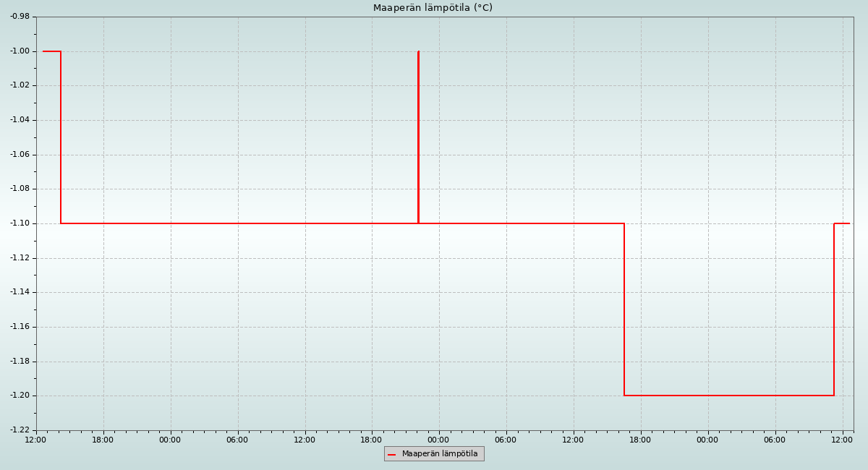Click the last 06:00 x-axis label

click(775, 440)
